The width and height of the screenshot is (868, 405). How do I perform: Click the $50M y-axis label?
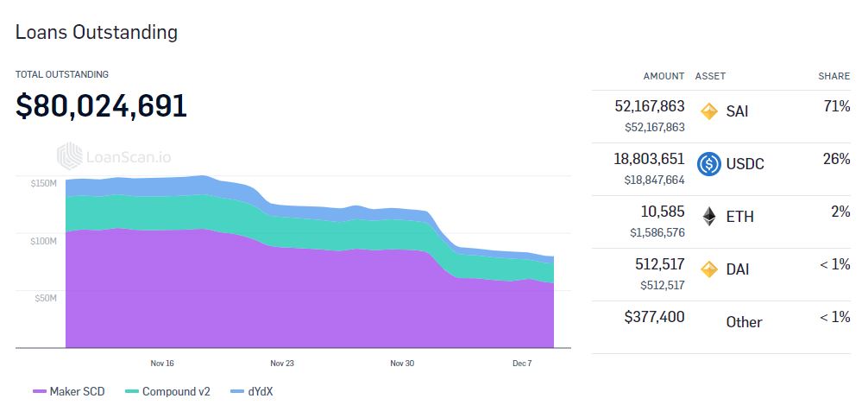[46, 298]
